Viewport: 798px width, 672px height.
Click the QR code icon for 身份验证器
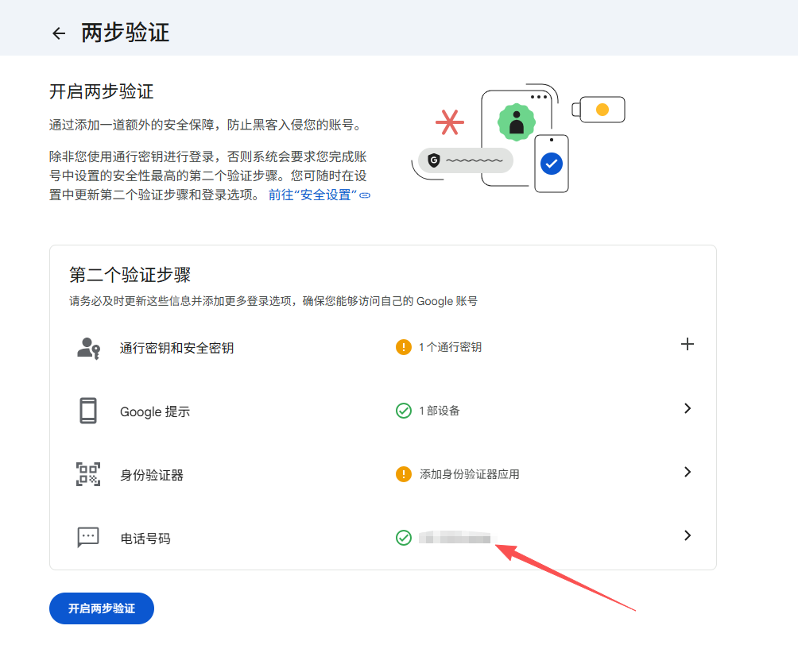[x=88, y=474]
